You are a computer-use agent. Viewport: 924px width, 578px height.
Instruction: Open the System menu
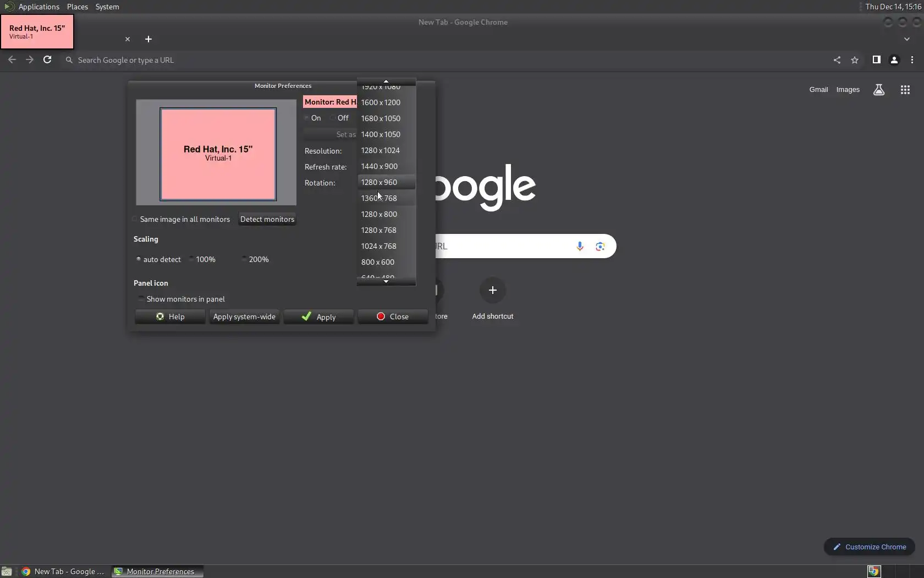(x=107, y=7)
